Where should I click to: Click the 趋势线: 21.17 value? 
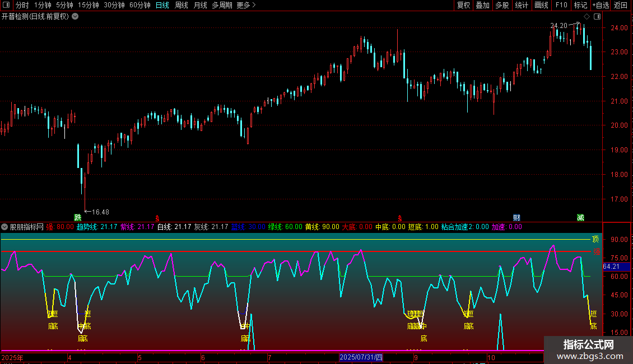[x=97, y=227]
